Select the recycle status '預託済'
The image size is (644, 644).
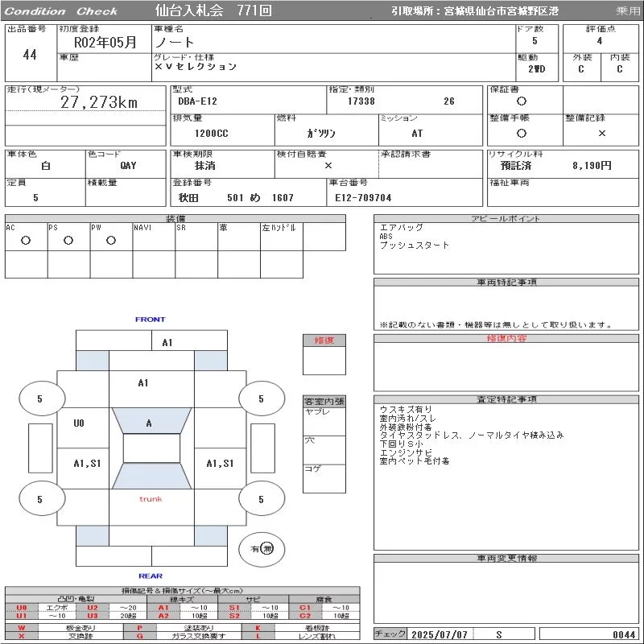pyautogui.click(x=516, y=166)
